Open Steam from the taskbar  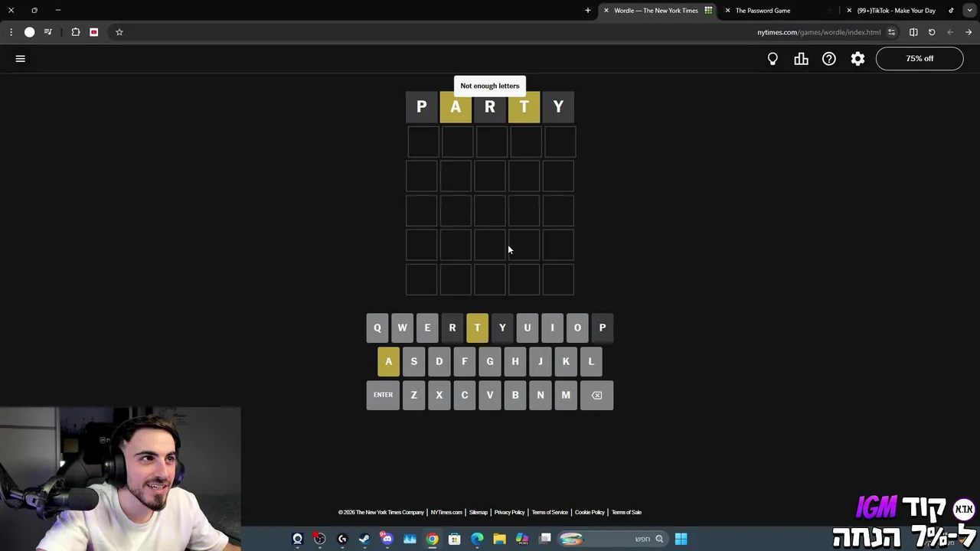(x=364, y=539)
